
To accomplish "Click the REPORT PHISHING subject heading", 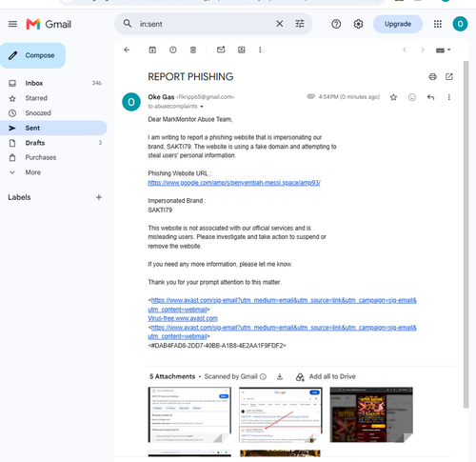I will [x=190, y=77].
